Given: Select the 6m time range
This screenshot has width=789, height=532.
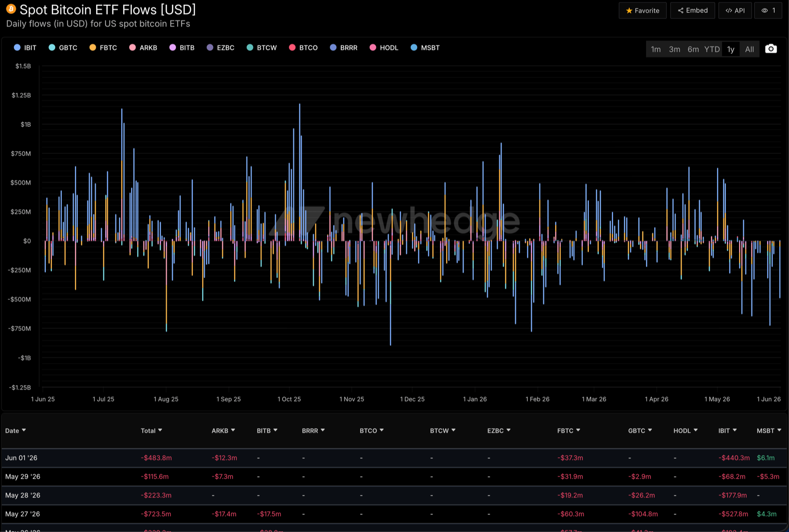Looking at the screenshot, I should (x=693, y=49).
